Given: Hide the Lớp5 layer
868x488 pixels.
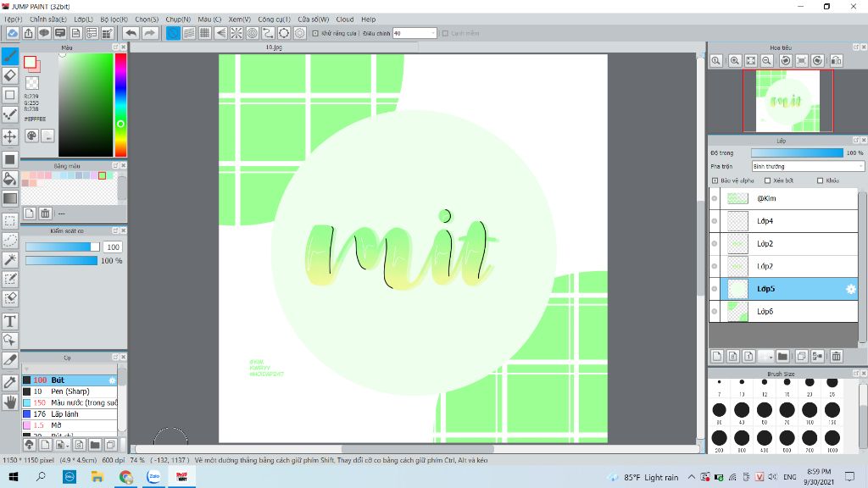Looking at the screenshot, I should [715, 289].
